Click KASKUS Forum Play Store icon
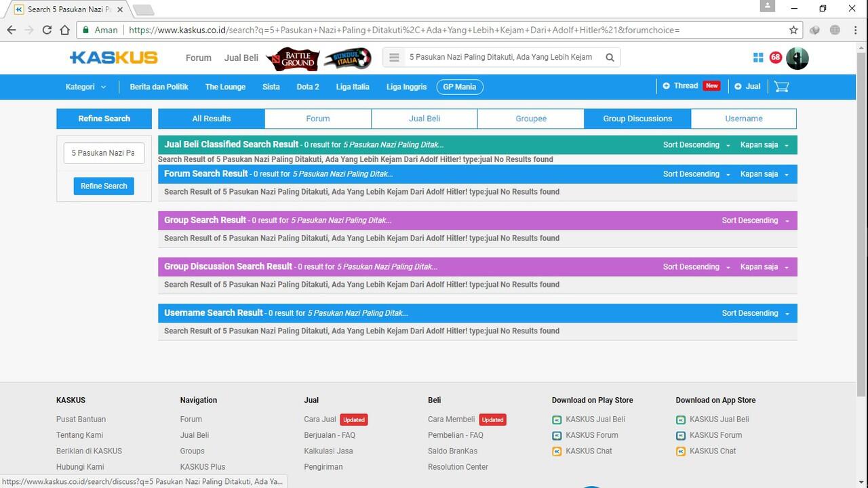The width and height of the screenshot is (868, 488). coord(557,435)
